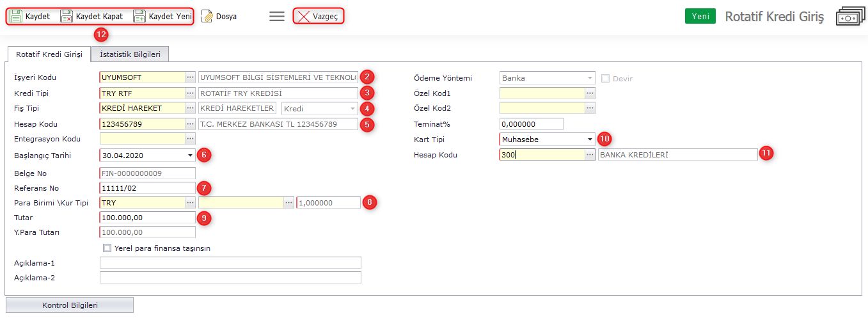This screenshot has width=868, height=320.
Task: Open the Kart Tipi Muhasebe dropdown
Action: 589,139
